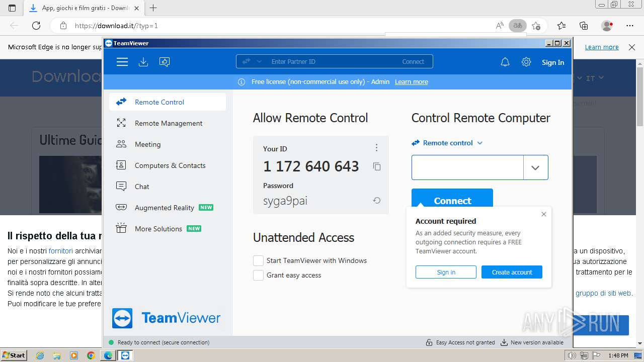Expand the Remote control mode dropdown
Screen dimensions: 644x362
tap(447, 143)
